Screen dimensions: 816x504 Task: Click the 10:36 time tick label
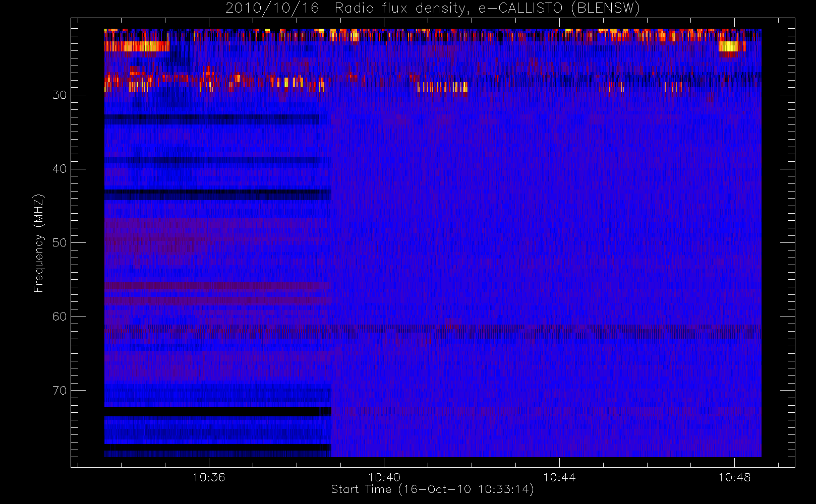209,477
